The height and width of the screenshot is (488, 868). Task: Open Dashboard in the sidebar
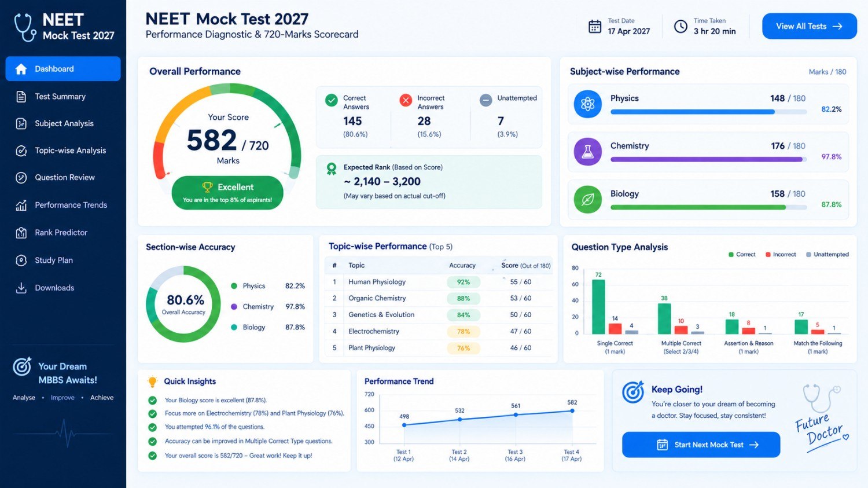(63, 69)
